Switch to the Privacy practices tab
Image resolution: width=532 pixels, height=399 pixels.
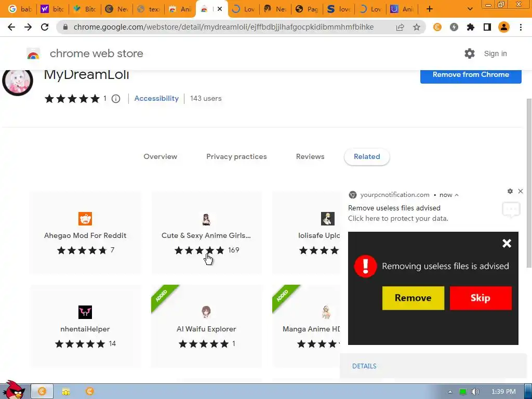click(x=236, y=157)
